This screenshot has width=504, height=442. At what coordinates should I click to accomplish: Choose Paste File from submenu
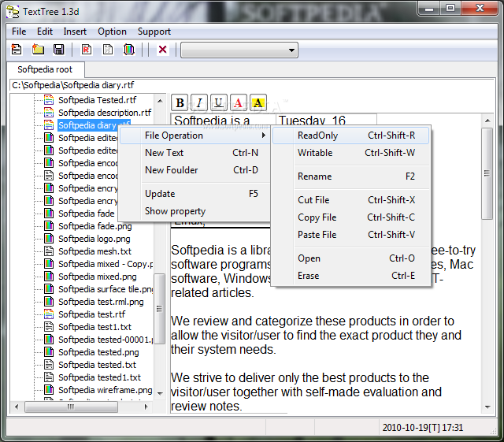pos(350,235)
